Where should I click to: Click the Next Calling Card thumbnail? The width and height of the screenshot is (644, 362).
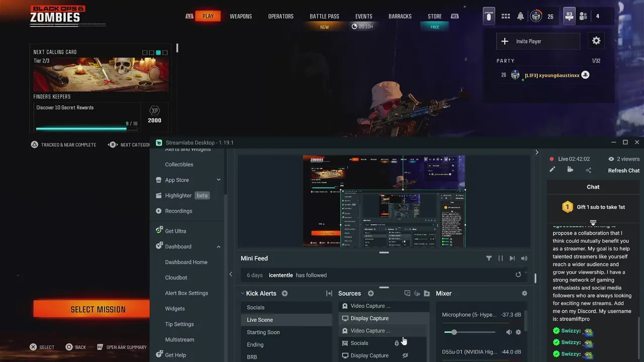pyautogui.click(x=101, y=74)
